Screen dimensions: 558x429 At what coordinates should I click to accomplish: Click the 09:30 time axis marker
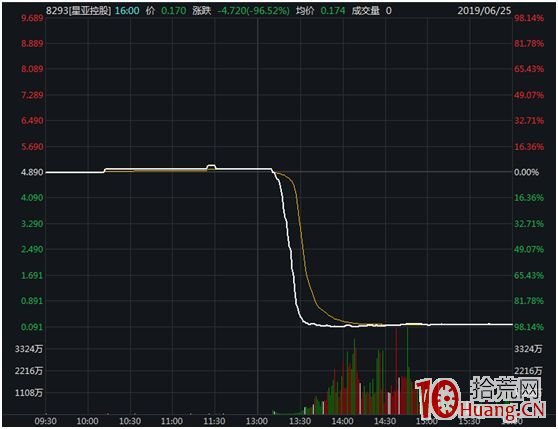click(x=46, y=422)
